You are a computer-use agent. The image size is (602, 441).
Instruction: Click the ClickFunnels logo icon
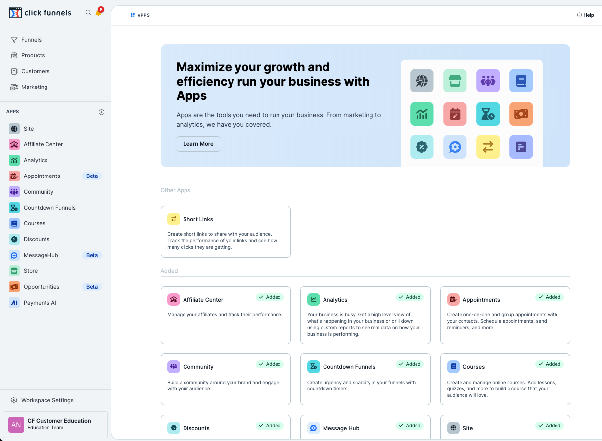point(15,13)
